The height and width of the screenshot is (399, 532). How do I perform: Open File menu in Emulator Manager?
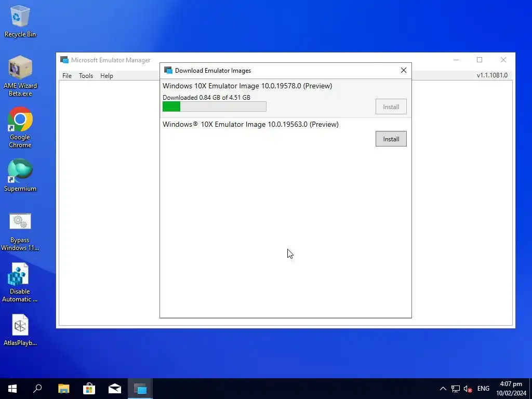(x=67, y=76)
